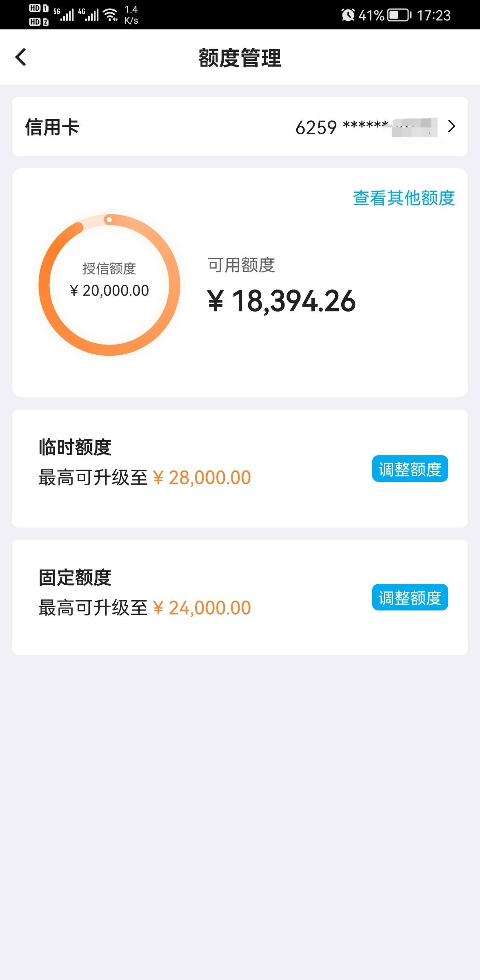Viewport: 480px width, 980px height.
Task: Tap the back arrow icon
Action: pyautogui.click(x=21, y=57)
